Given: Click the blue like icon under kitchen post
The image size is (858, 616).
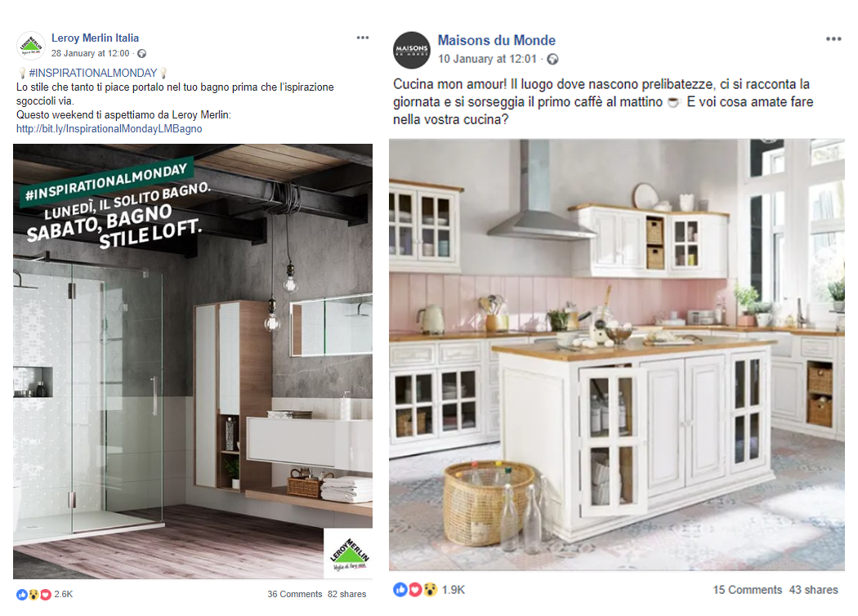Looking at the screenshot, I should tap(400, 589).
